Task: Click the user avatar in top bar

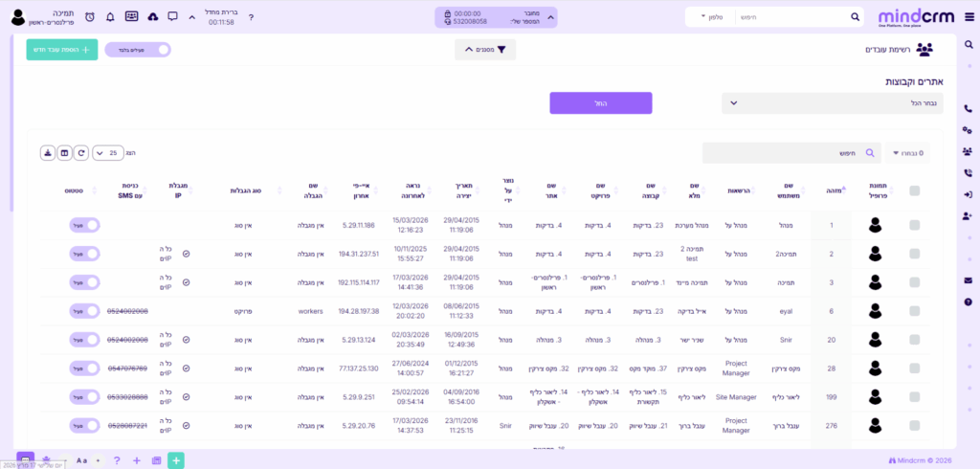Action: [19, 17]
